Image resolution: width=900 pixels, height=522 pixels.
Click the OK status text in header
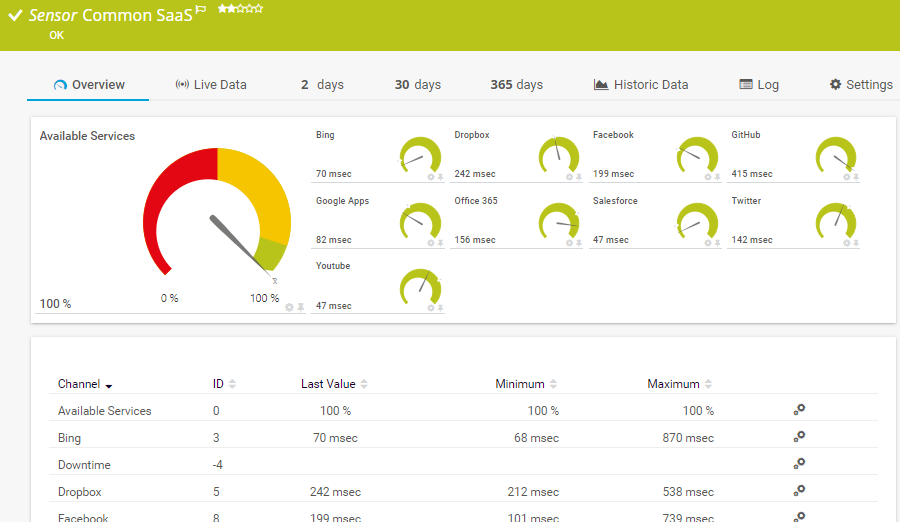(56, 35)
